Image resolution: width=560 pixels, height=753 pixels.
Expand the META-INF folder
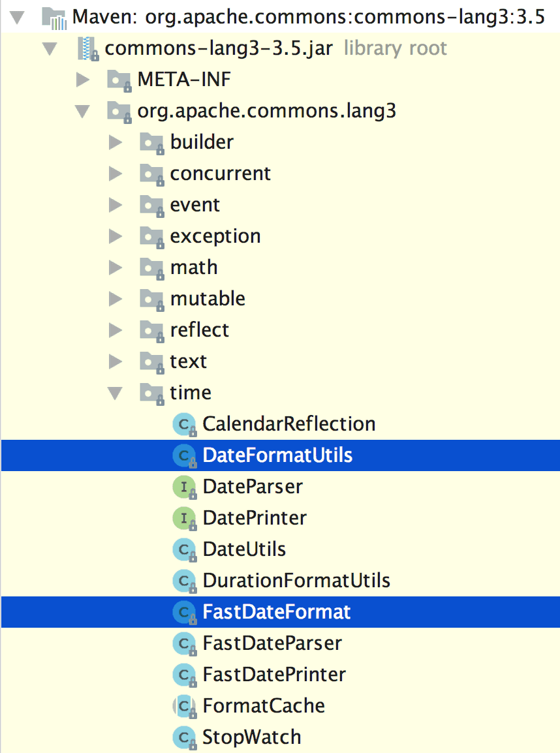click(82, 80)
